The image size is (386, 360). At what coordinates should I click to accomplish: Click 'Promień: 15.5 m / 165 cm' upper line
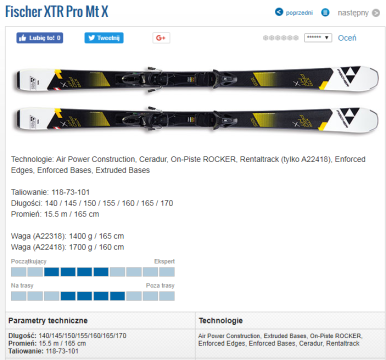pyautogui.click(x=55, y=214)
